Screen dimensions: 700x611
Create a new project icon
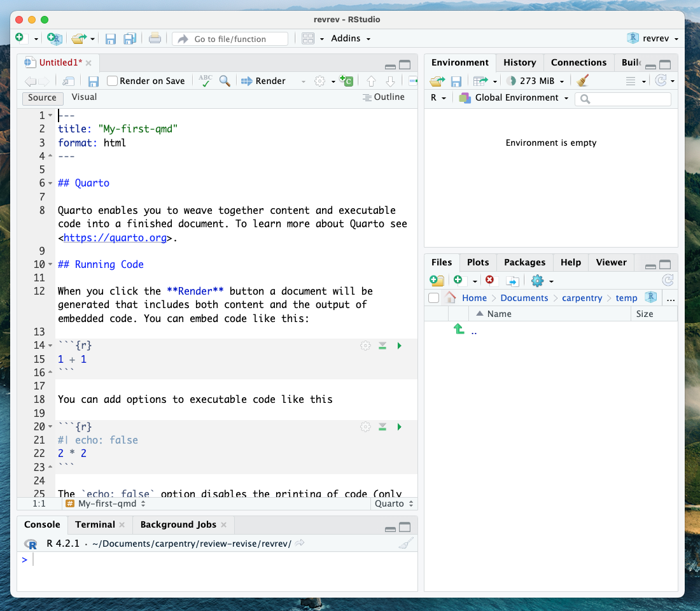coord(55,38)
